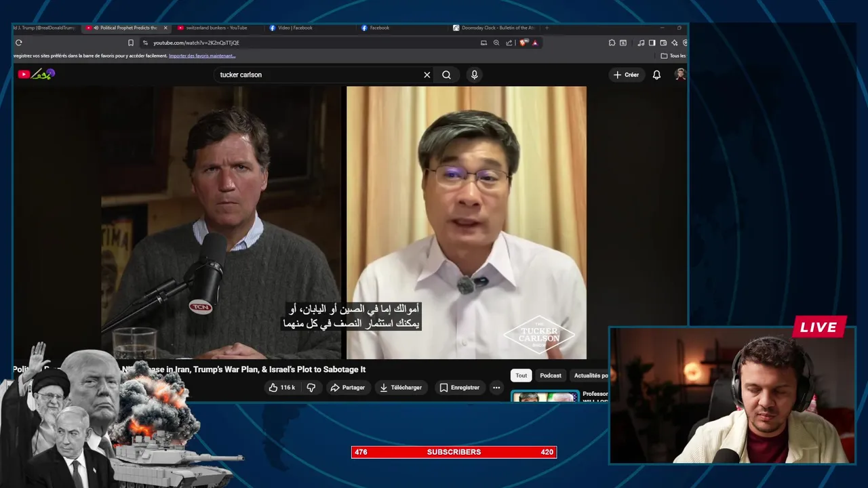This screenshot has width=868, height=488.
Task: Switch to the plain Facebook tab
Action: [378, 28]
